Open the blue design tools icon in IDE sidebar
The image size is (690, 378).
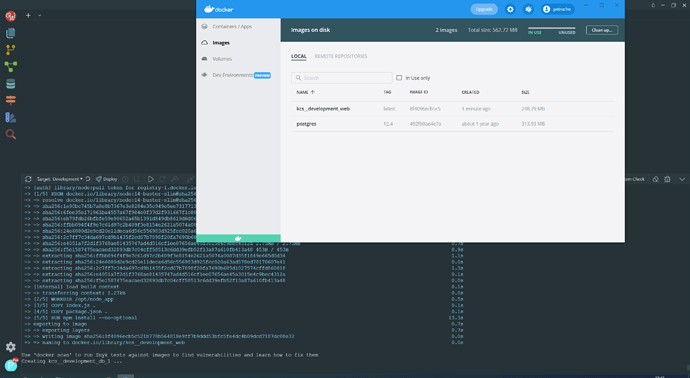(11, 117)
